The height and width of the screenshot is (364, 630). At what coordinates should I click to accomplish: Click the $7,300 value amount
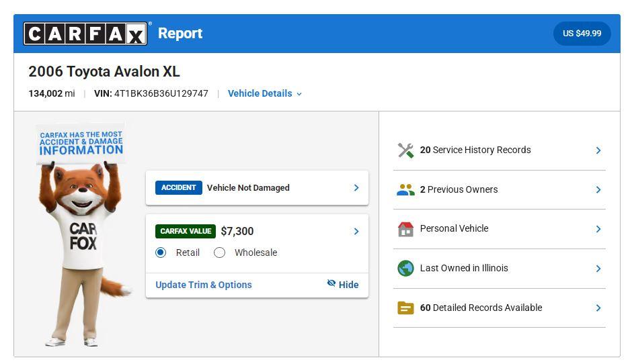click(237, 231)
